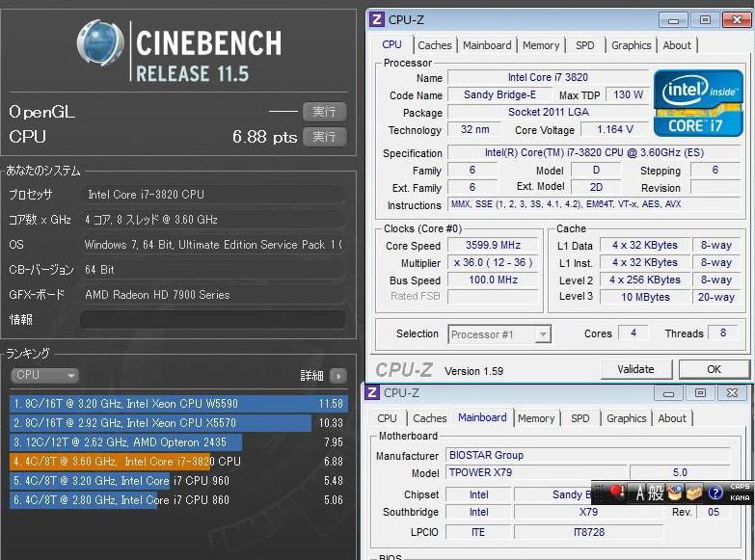Switch to Mainboard tab in top CPU-Z
Screen dimensions: 755x560
[x=487, y=45]
